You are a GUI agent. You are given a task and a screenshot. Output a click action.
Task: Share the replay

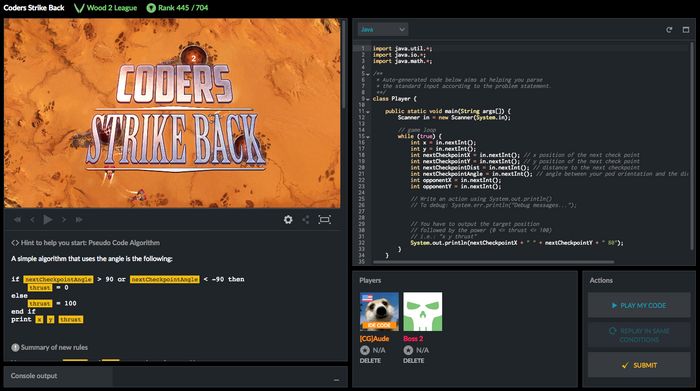306,220
